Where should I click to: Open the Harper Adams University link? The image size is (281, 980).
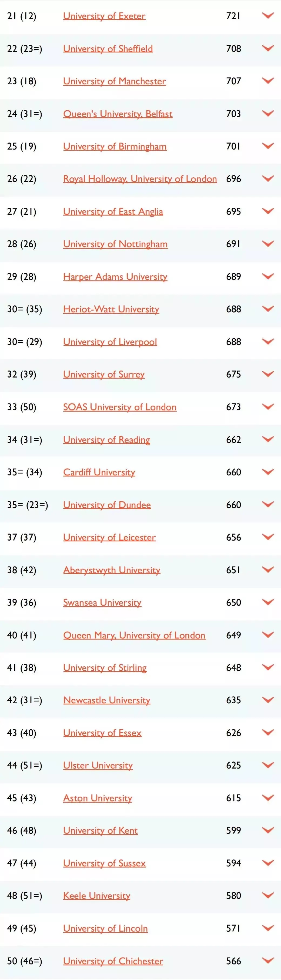click(x=115, y=277)
